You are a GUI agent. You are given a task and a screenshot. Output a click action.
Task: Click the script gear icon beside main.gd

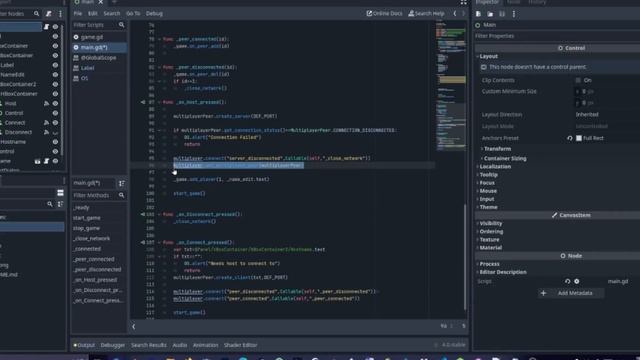[x=577, y=281]
